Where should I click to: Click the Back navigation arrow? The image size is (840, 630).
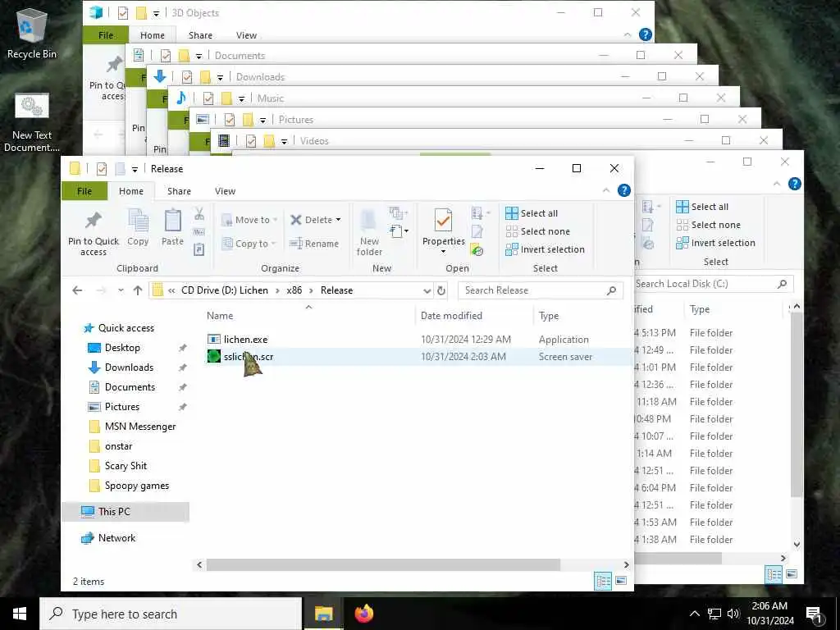click(77, 290)
